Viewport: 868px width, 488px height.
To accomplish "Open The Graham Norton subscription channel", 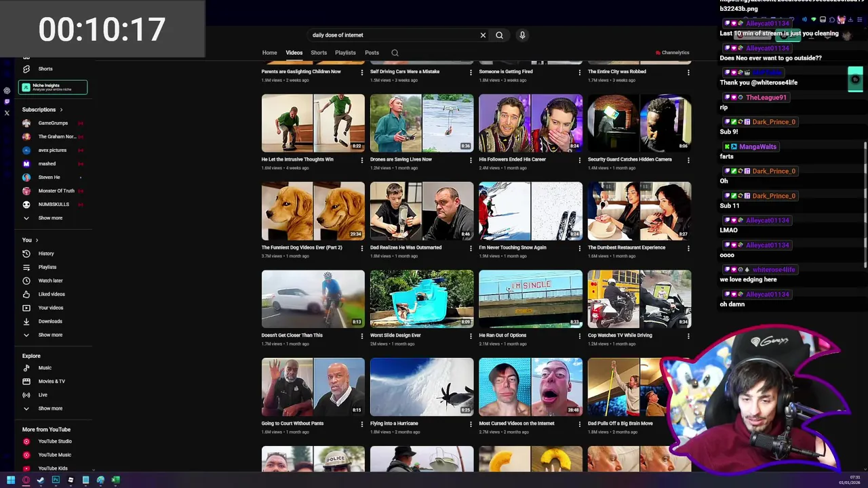I will click(53, 136).
